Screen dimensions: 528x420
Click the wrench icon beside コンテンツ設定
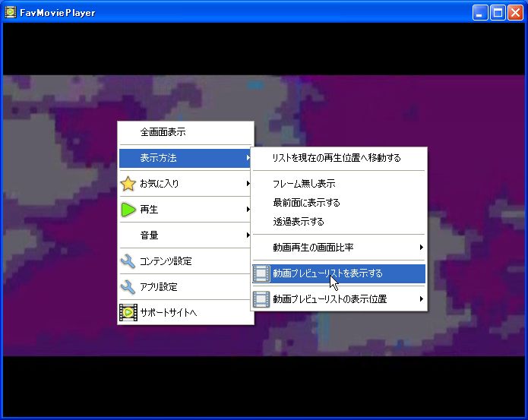(x=128, y=261)
